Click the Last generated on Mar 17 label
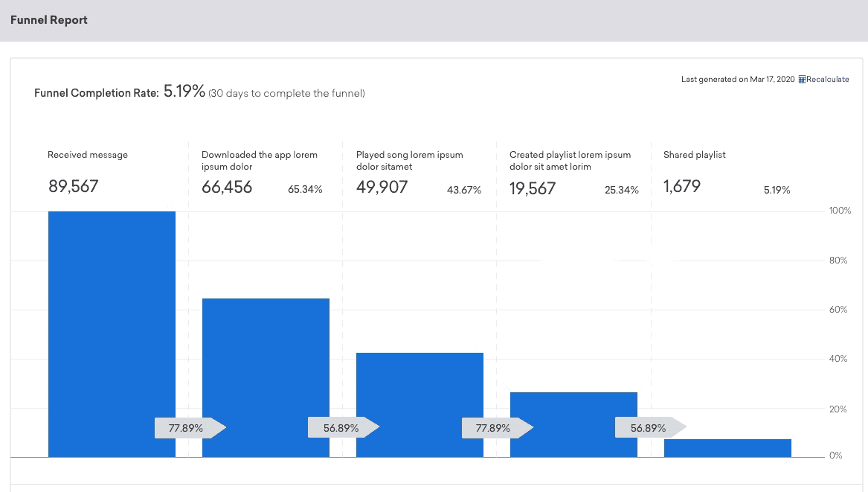The width and height of the screenshot is (868, 492). point(736,79)
